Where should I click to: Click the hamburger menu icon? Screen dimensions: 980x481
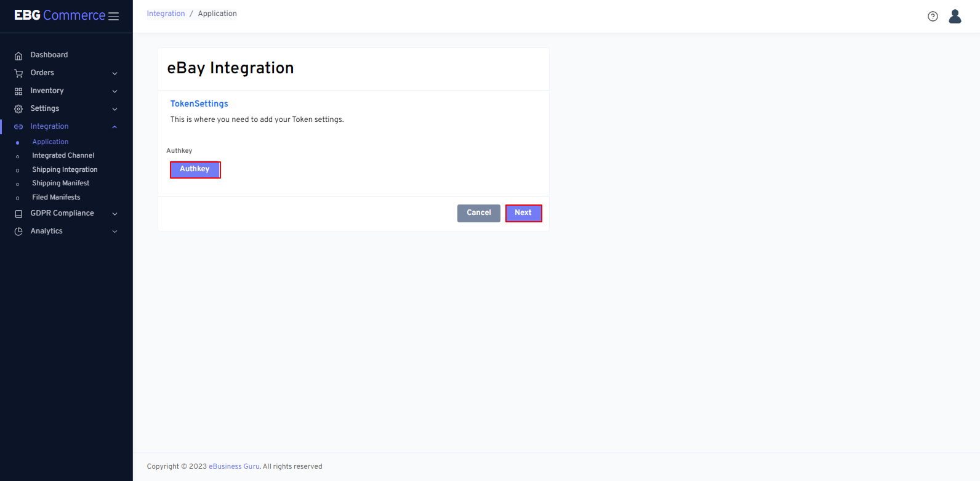114,17
